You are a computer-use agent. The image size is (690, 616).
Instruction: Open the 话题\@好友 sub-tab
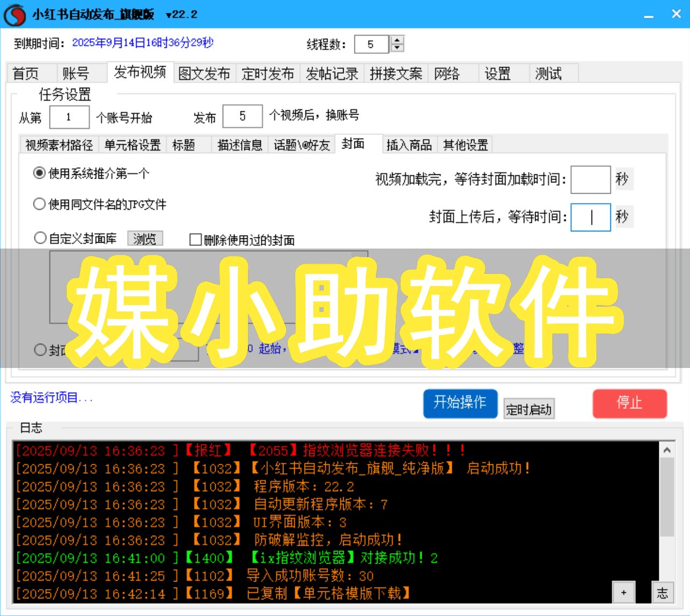(301, 145)
